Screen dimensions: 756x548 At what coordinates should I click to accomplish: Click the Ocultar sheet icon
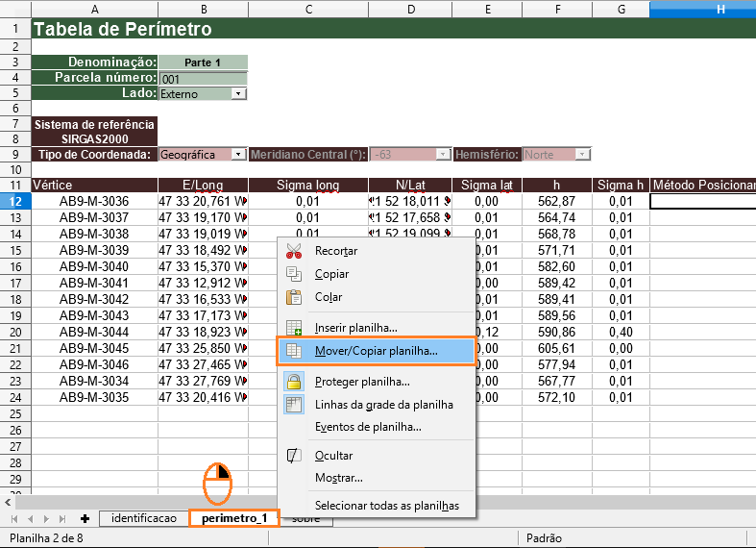point(294,456)
